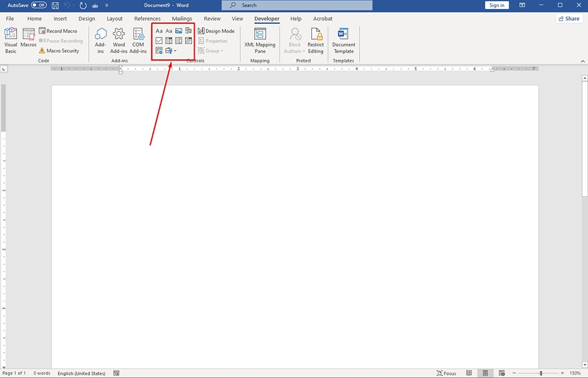
Task: Open the Add-ins store button
Action: pyautogui.click(x=100, y=40)
